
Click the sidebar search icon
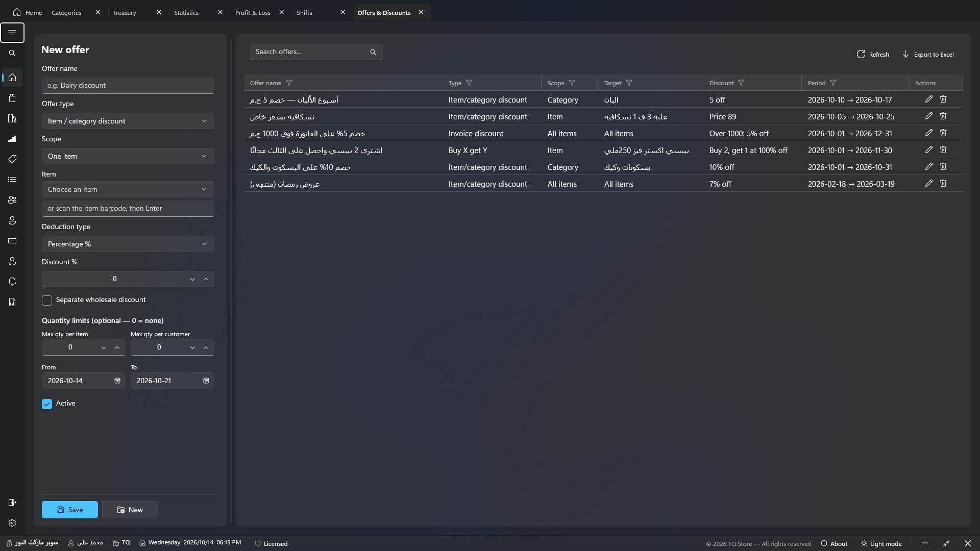coord(12,53)
